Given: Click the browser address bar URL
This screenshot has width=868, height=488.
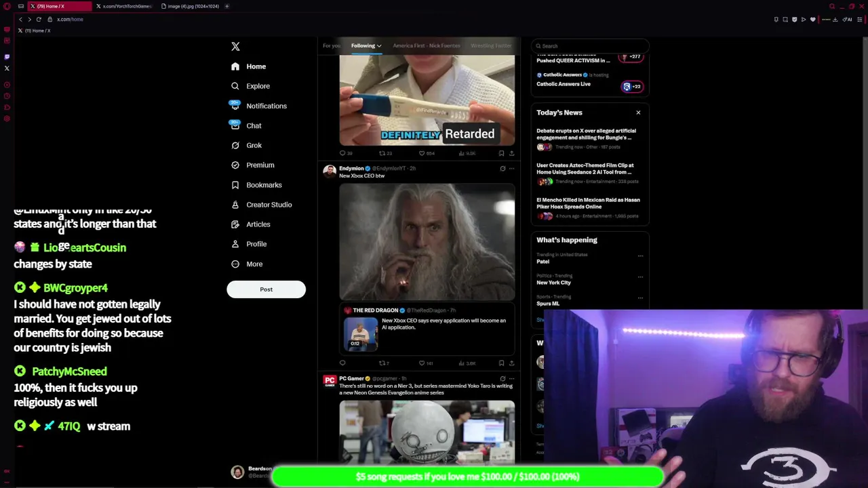Looking at the screenshot, I should [70, 19].
